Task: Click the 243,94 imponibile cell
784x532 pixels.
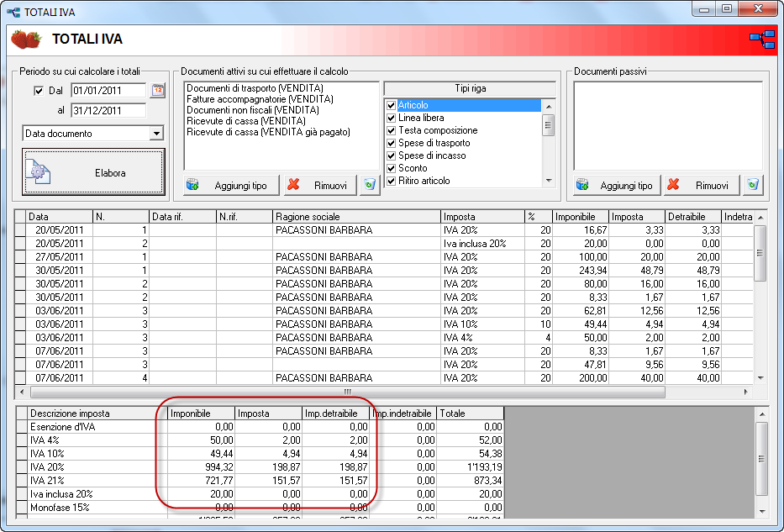Action: click(x=581, y=271)
